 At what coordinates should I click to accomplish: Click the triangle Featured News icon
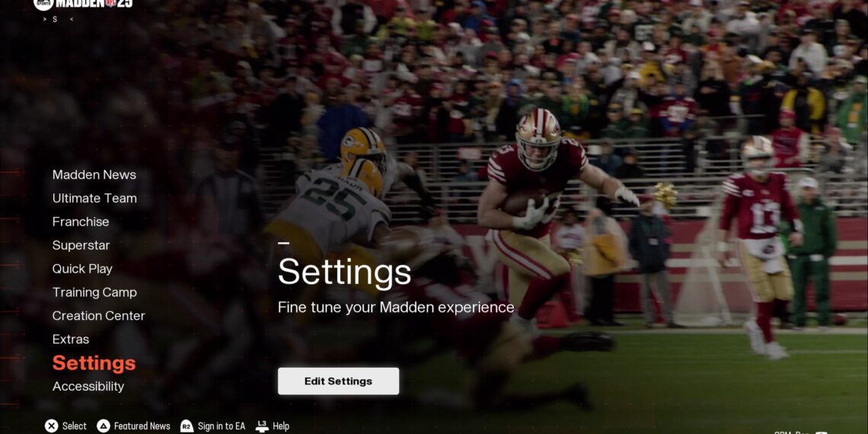(x=104, y=426)
